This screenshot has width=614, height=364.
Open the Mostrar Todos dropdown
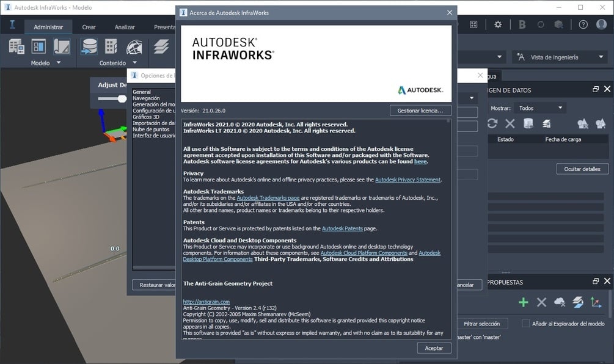point(540,108)
